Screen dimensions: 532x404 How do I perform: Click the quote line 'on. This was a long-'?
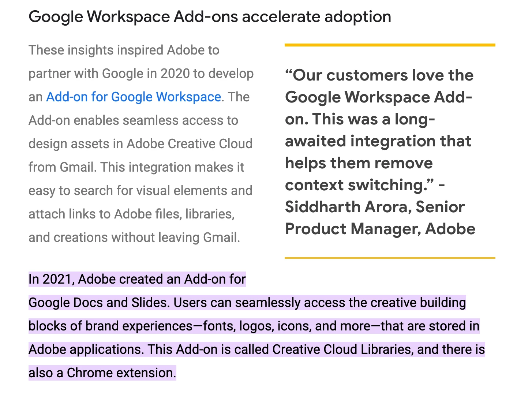[x=360, y=119]
